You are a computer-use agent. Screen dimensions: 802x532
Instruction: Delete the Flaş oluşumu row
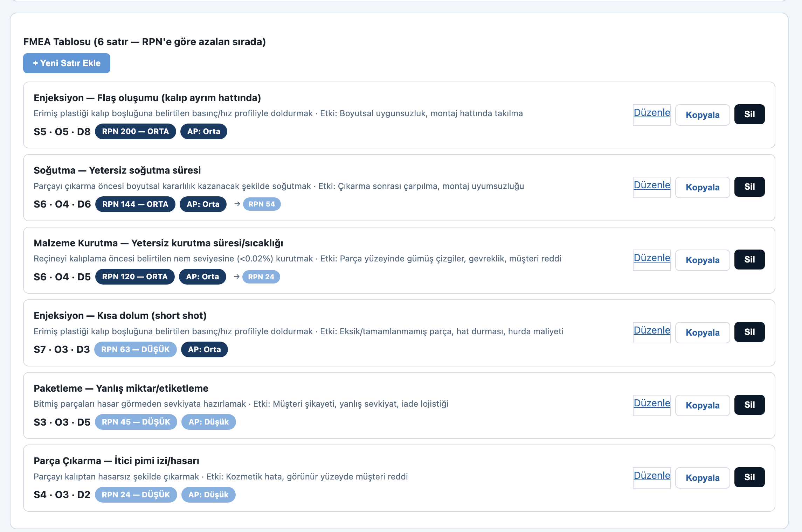click(749, 114)
